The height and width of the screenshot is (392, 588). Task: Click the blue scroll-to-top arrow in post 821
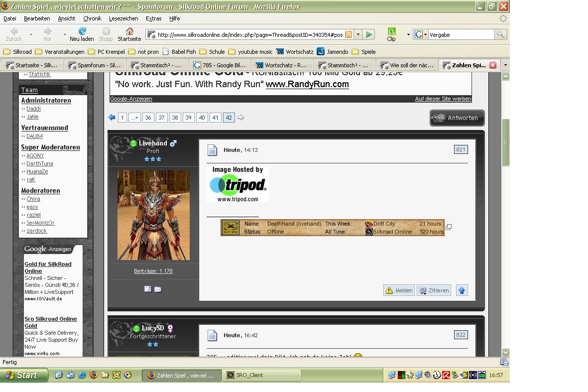tap(462, 290)
